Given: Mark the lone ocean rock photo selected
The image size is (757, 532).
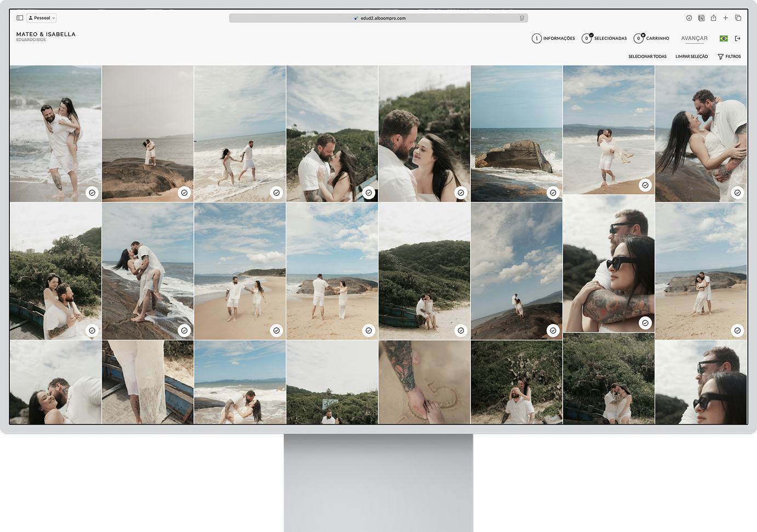Looking at the screenshot, I should pos(553,193).
